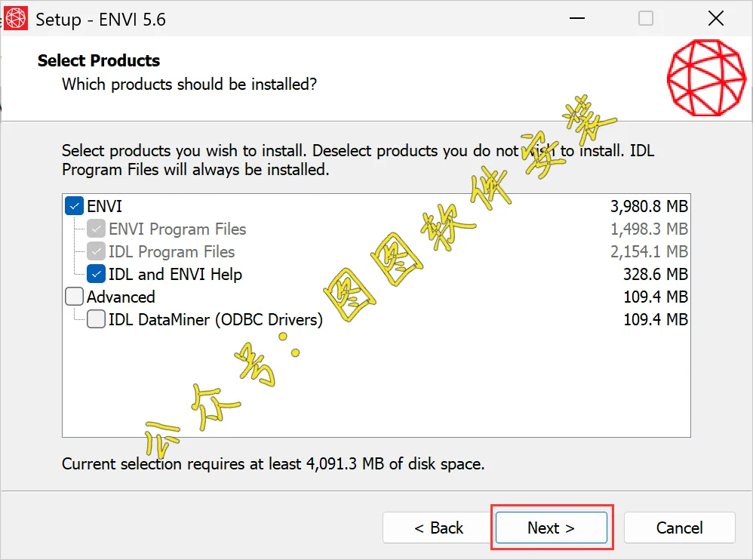
Task: Click the Advanced row's 109.4 MB value
Action: pyautogui.click(x=656, y=297)
